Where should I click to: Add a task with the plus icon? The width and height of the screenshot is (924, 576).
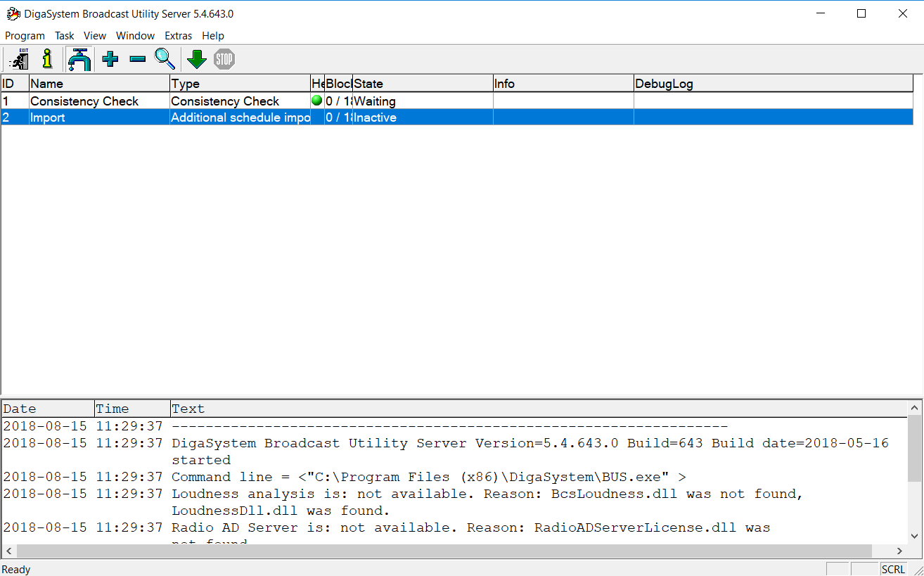pos(110,59)
